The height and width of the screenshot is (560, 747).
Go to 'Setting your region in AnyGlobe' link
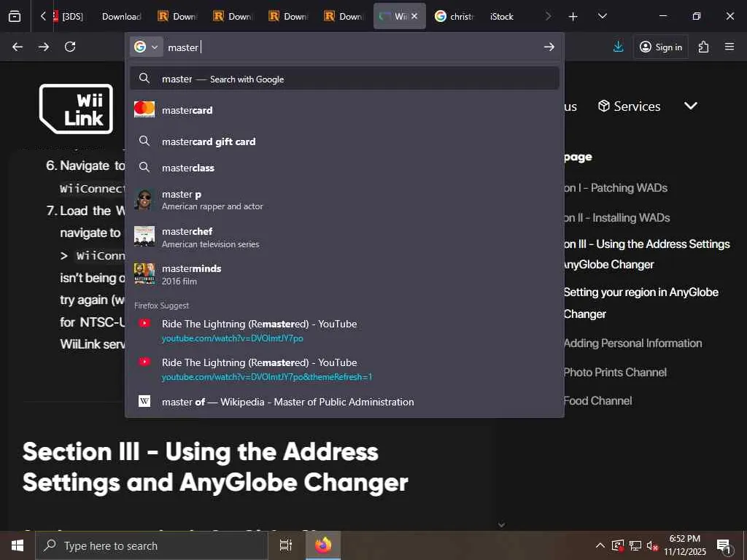pyautogui.click(x=641, y=303)
